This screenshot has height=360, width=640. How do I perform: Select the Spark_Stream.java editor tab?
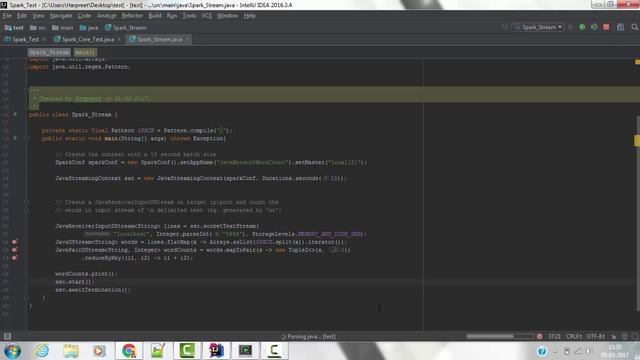(x=159, y=39)
